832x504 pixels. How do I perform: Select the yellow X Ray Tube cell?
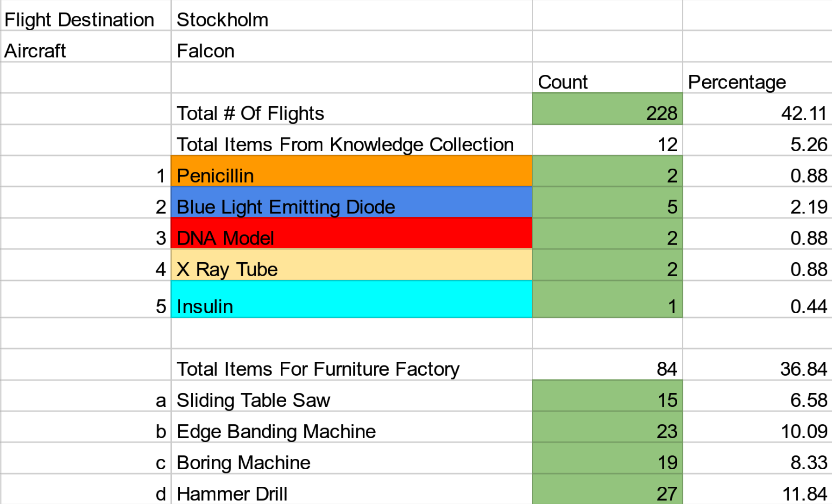[351, 269]
